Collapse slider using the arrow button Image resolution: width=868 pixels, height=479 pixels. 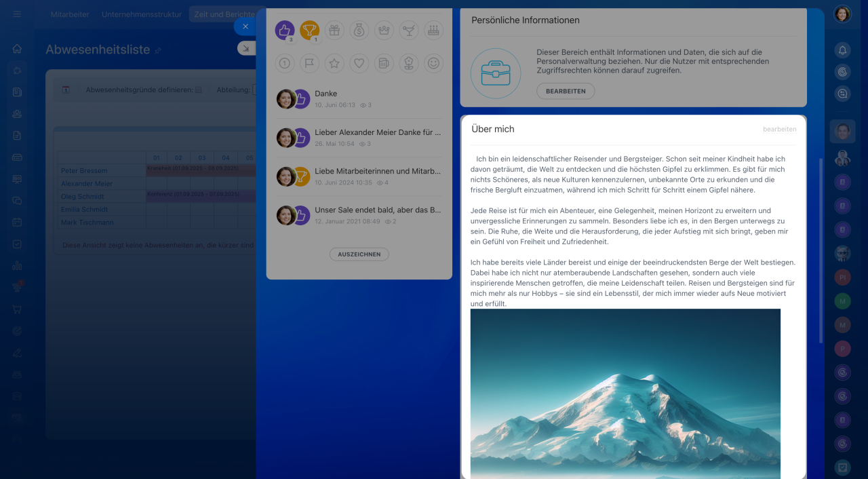click(246, 48)
